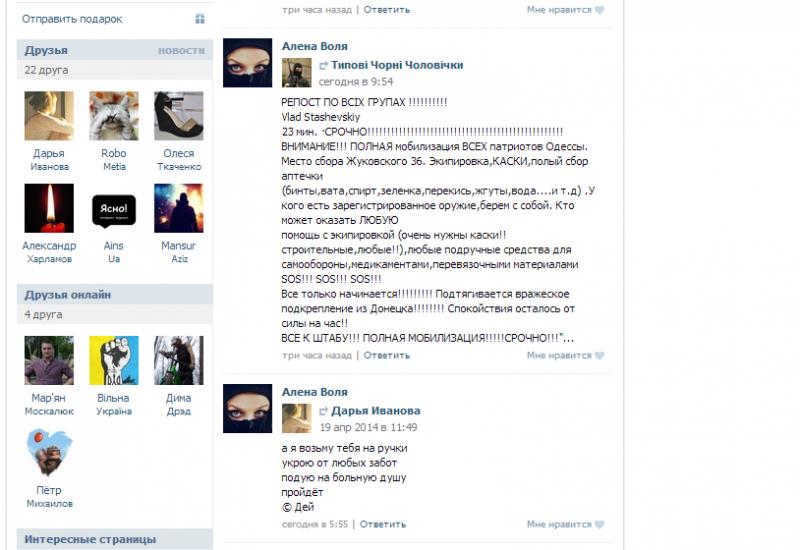Open the 22 друга friends count

[x=46, y=70]
